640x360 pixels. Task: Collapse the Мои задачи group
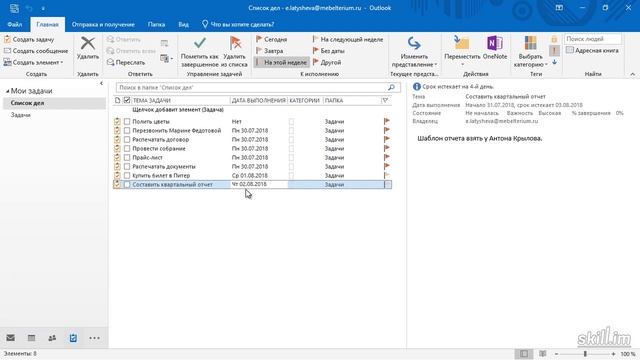[x=7, y=91]
